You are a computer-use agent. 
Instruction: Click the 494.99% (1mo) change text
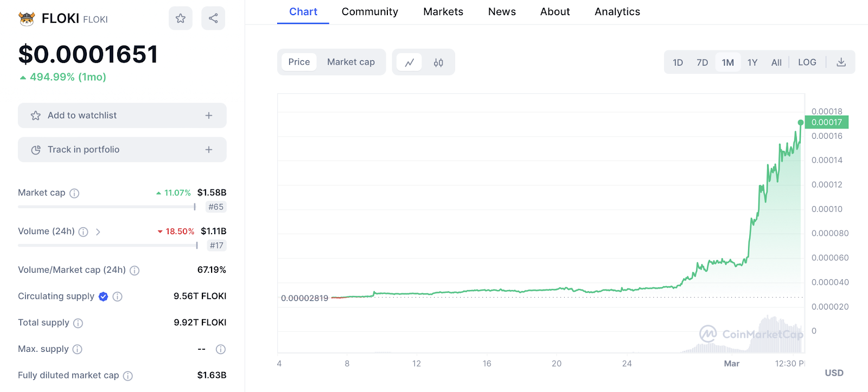(68, 77)
